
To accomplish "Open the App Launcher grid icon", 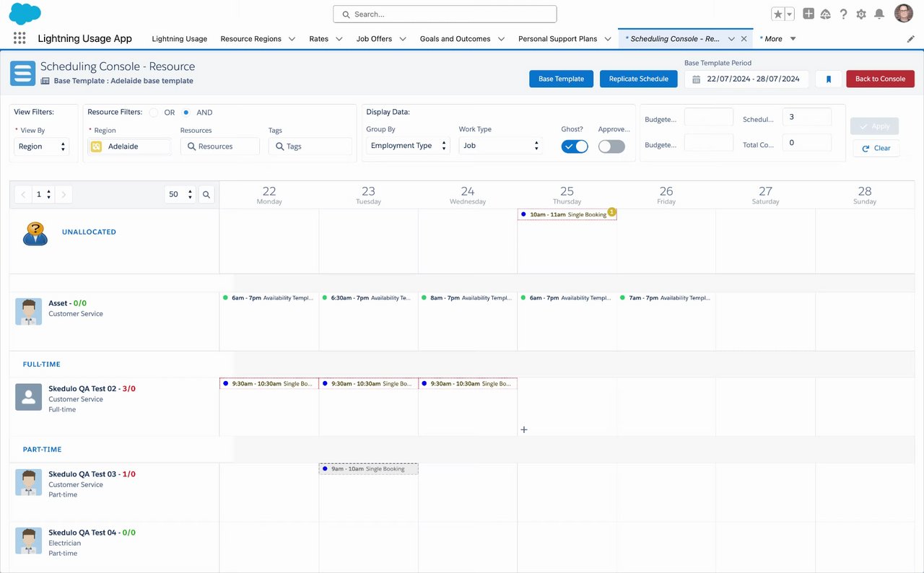I will [19, 38].
